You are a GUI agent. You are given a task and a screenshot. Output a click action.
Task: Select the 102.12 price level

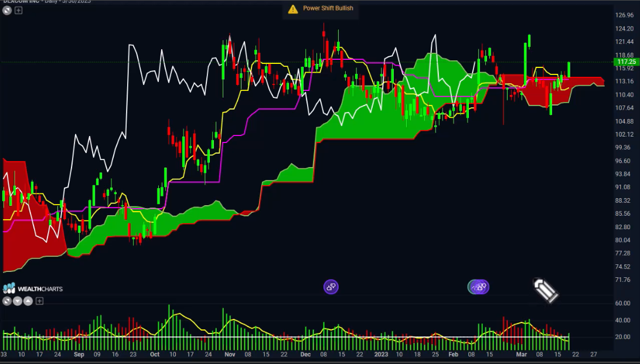(x=625, y=134)
